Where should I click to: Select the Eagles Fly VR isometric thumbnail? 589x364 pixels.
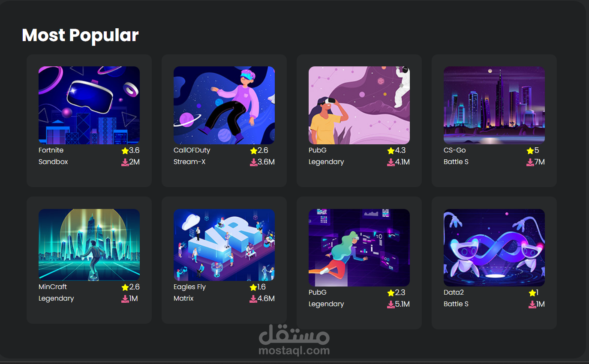224,245
